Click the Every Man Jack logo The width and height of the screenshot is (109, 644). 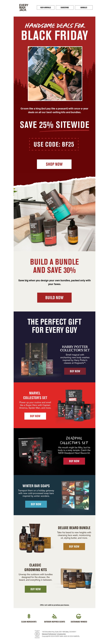tap(24, 8)
